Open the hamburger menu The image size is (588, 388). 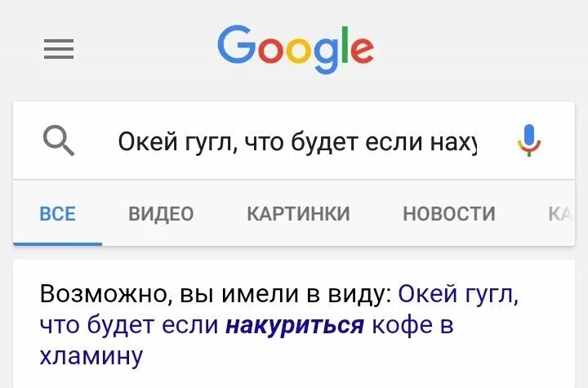(x=59, y=49)
